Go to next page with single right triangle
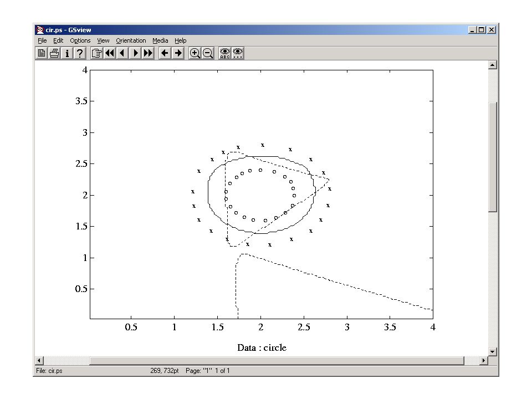Image resolution: width=532 pixels, height=399 pixels. 135,53
